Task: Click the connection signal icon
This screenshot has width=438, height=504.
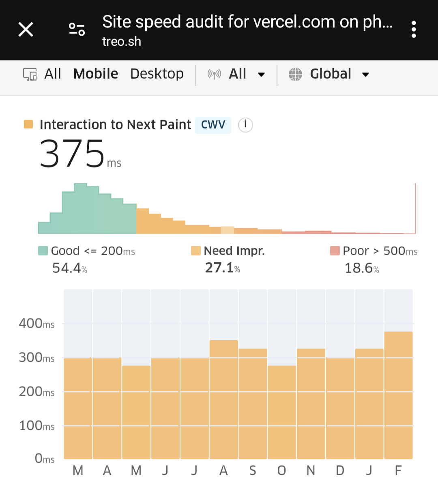Action: (x=214, y=74)
